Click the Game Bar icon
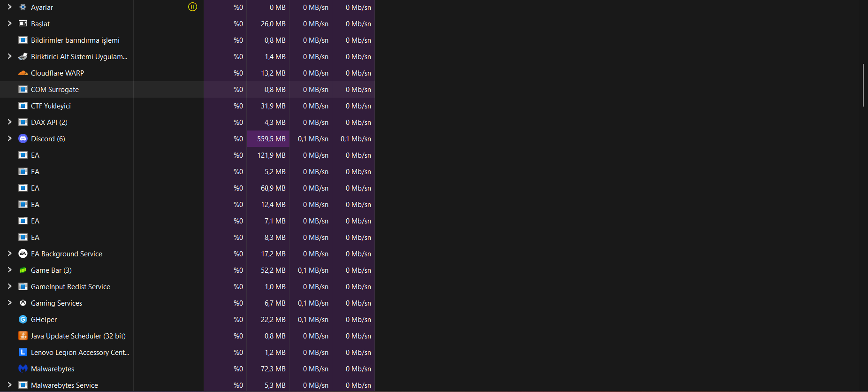The width and height of the screenshot is (868, 392). click(x=23, y=270)
